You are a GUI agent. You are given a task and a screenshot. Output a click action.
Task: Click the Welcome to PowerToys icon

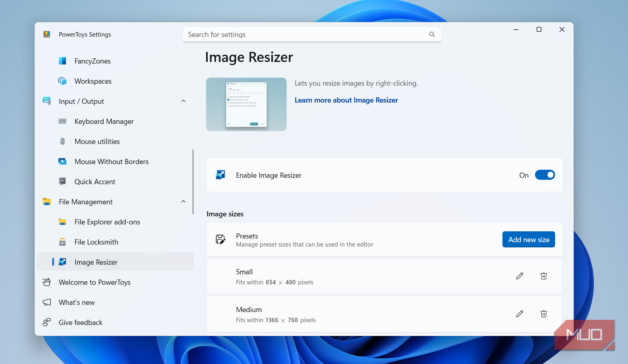[x=47, y=282]
